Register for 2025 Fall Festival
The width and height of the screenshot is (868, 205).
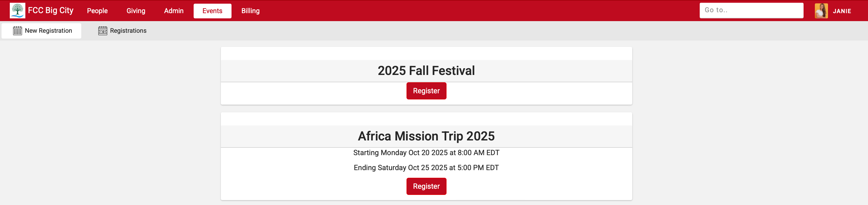[x=426, y=91]
